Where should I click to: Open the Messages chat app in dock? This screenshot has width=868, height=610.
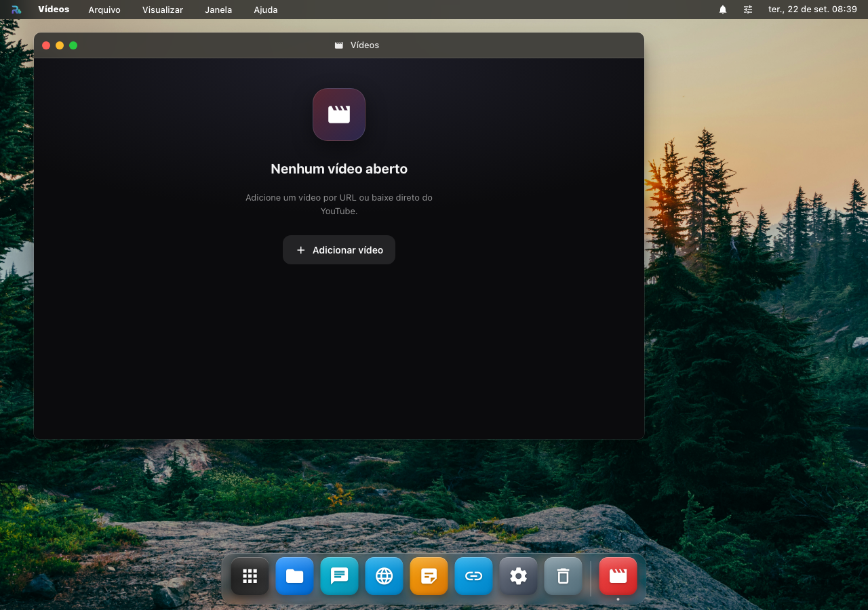340,576
